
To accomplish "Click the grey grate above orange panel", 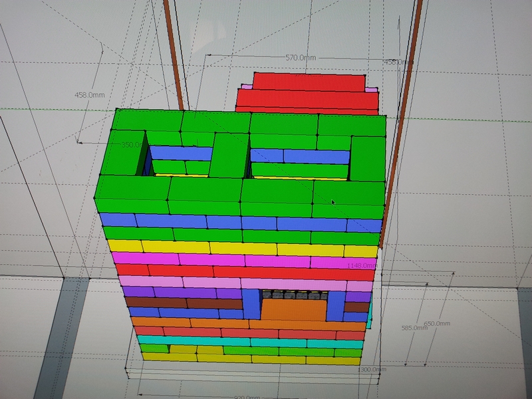I will [294, 295].
